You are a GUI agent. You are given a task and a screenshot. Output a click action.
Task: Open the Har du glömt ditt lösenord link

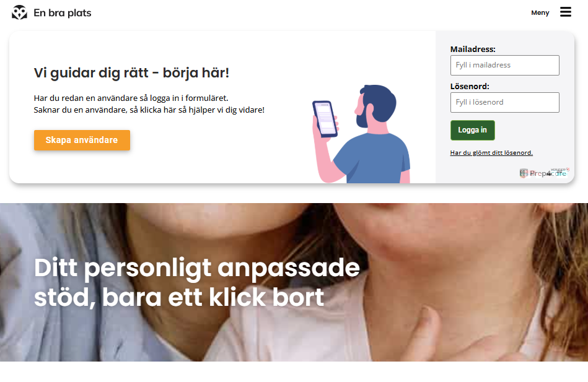click(491, 152)
